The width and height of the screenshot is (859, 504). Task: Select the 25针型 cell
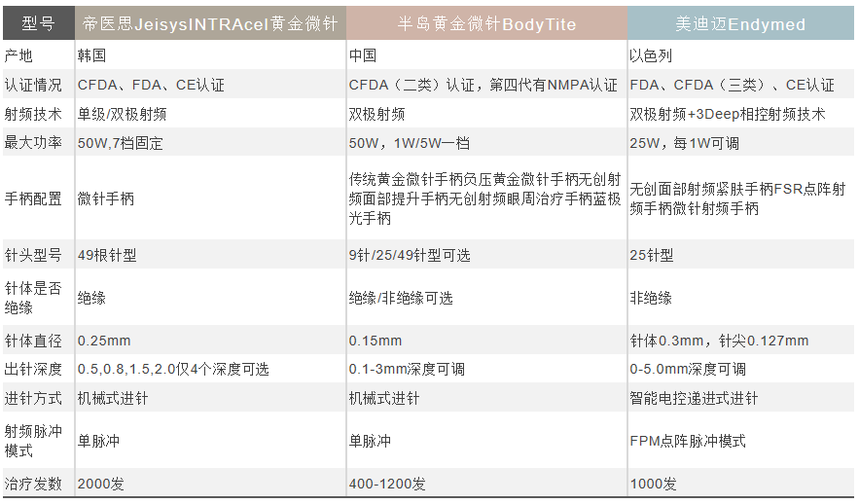pyautogui.click(x=740, y=255)
